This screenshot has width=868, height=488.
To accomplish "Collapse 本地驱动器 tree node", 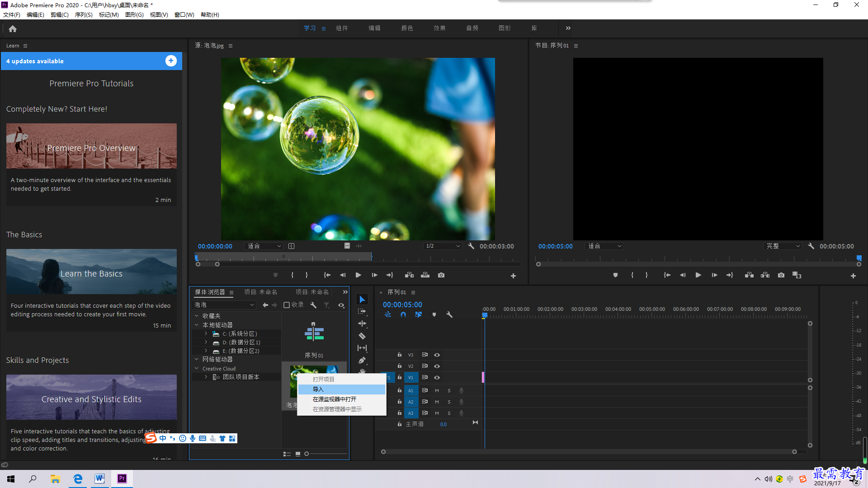I will (x=197, y=325).
